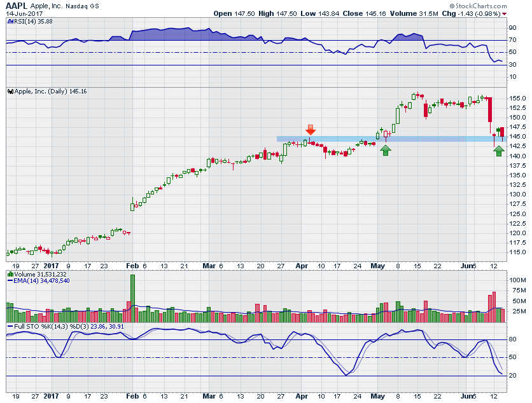The height and width of the screenshot is (403, 532).
Task: Click the 70 label on RSI axis
Action: pyautogui.click(x=512, y=40)
